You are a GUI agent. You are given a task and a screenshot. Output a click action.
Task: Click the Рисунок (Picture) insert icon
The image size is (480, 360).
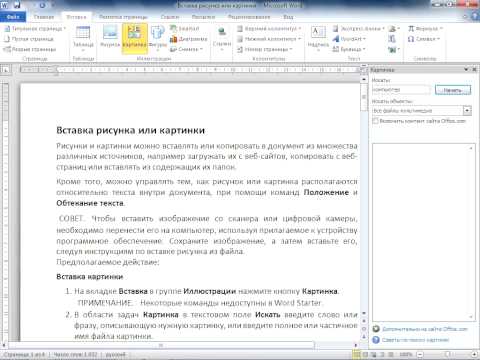(110, 36)
